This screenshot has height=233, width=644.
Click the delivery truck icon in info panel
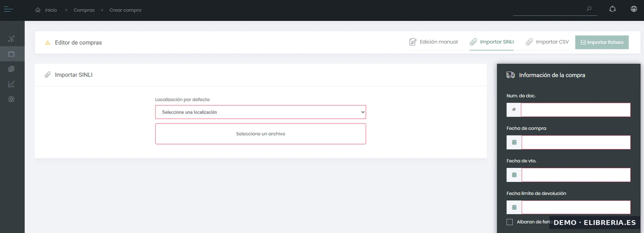click(x=511, y=75)
